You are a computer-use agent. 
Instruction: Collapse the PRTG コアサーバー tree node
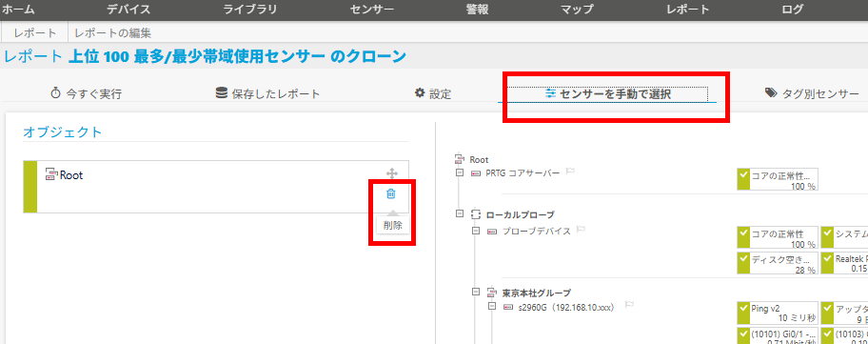[x=459, y=172]
